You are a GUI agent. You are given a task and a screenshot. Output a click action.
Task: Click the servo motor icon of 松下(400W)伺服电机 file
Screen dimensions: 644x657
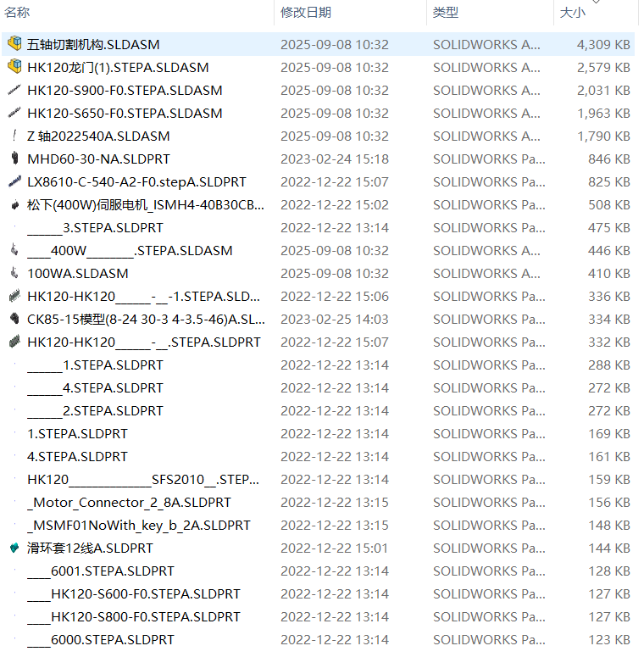click(14, 204)
